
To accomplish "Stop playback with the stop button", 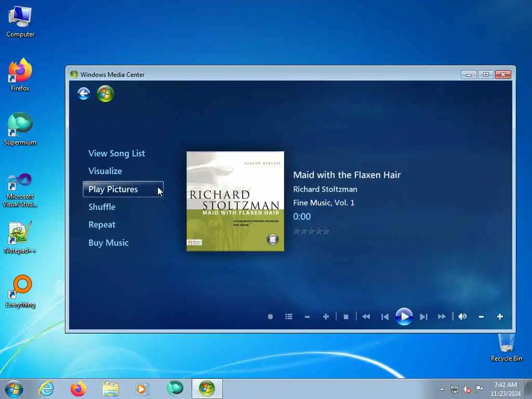I will tap(345, 317).
